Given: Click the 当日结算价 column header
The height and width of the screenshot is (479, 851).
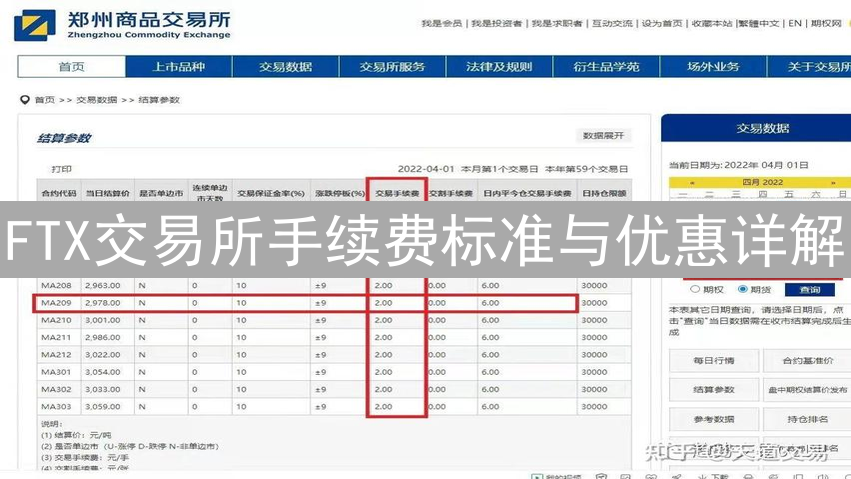Looking at the screenshot, I should coord(107,193).
